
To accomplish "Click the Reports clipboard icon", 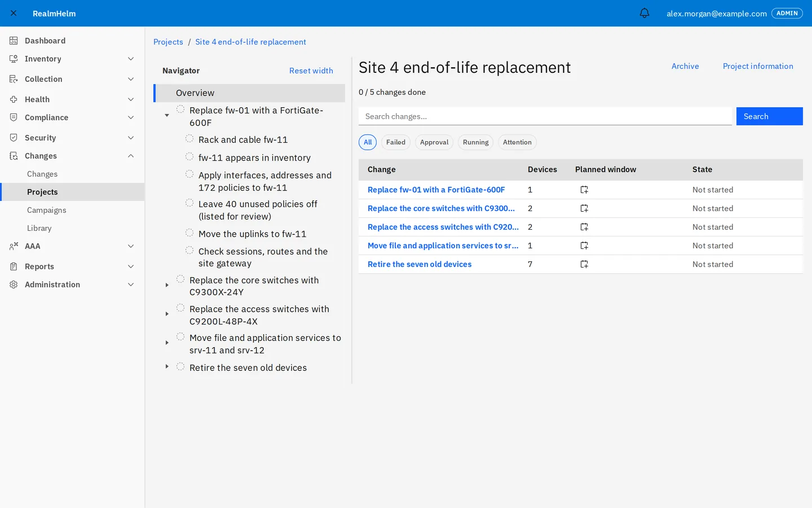I will tap(14, 266).
